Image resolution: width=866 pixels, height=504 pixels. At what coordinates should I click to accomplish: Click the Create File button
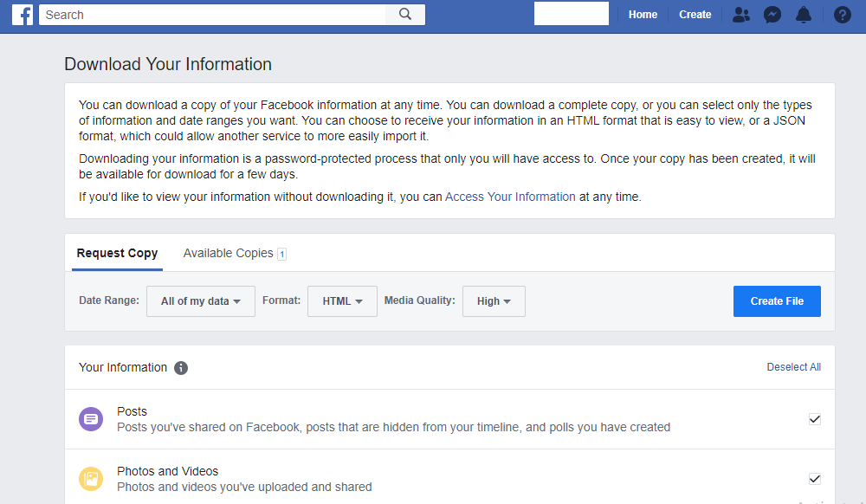point(777,301)
